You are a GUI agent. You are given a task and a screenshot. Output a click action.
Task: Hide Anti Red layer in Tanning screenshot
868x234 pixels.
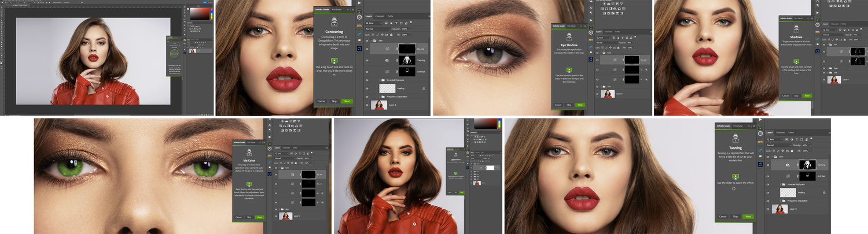(768, 176)
